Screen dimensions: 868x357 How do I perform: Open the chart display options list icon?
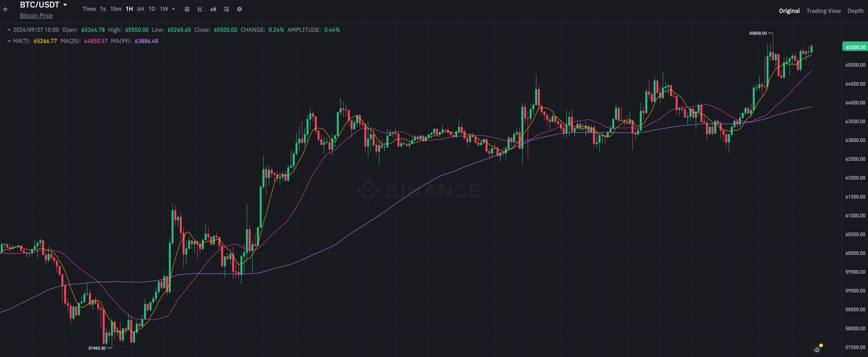tap(226, 9)
